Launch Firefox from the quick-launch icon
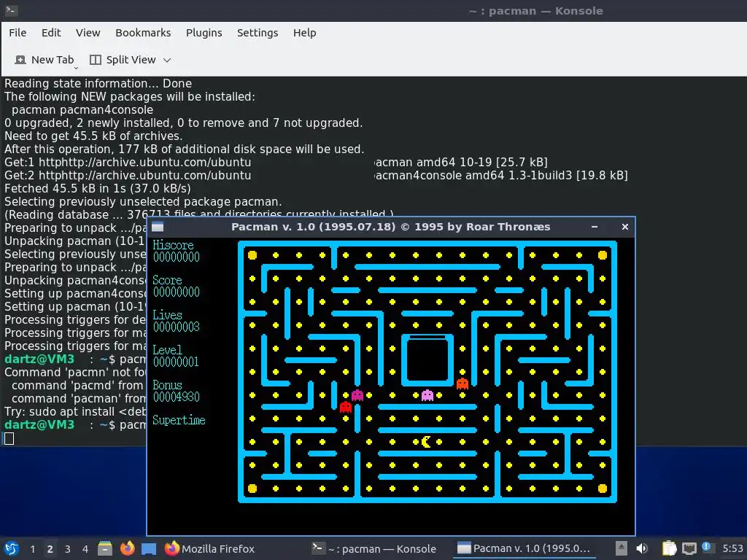 click(127, 548)
